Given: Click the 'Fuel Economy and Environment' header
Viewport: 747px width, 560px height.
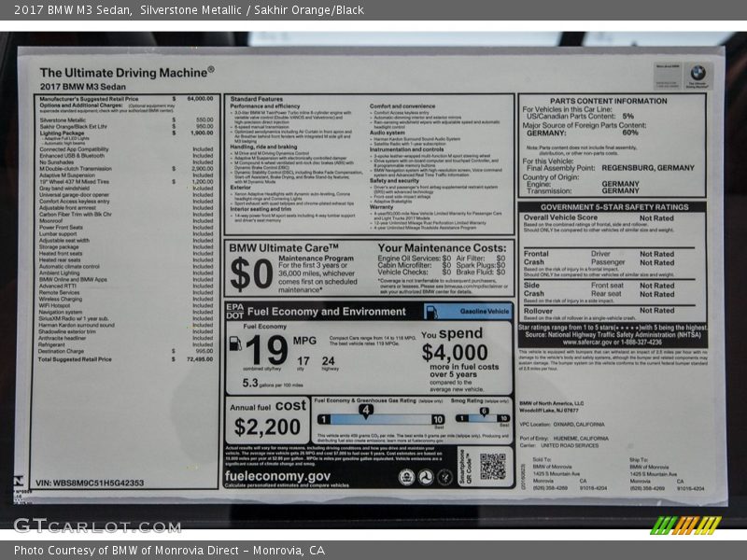Looking at the screenshot, I should coord(327,312).
